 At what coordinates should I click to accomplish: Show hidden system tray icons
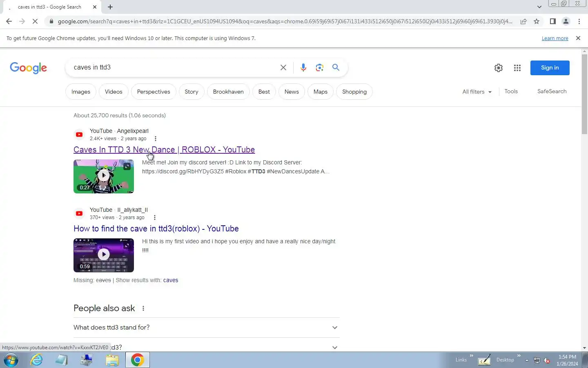point(527,360)
